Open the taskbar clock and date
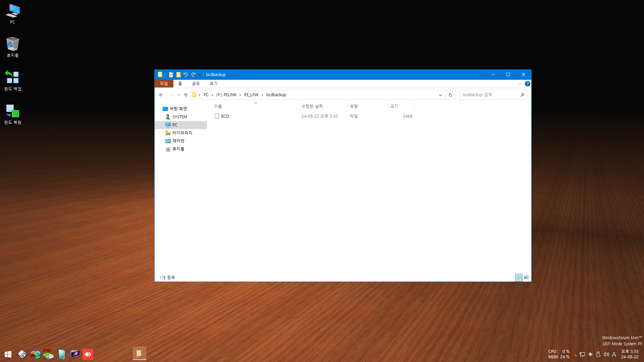 point(630,354)
